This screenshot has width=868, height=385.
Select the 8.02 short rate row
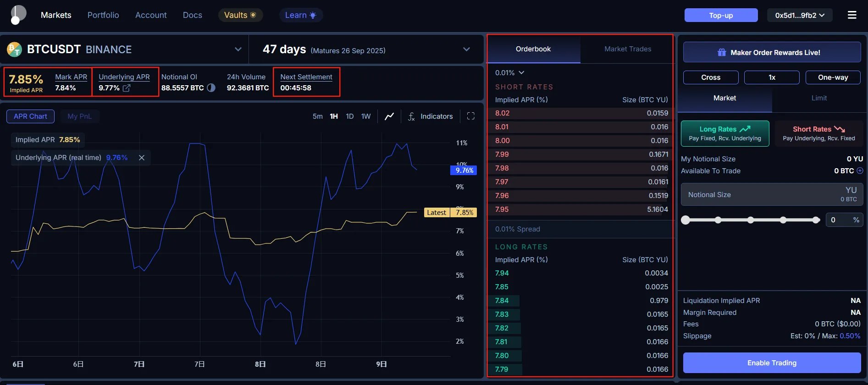581,113
